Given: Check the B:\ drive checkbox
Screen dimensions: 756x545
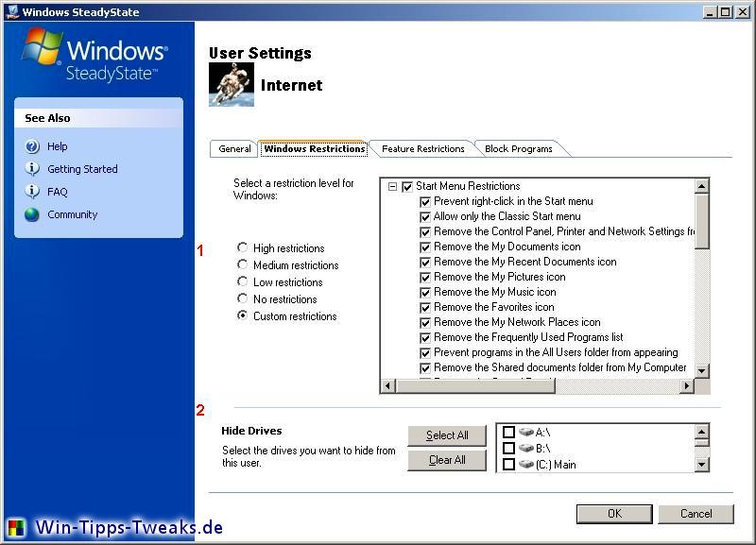Looking at the screenshot, I should click(508, 448).
